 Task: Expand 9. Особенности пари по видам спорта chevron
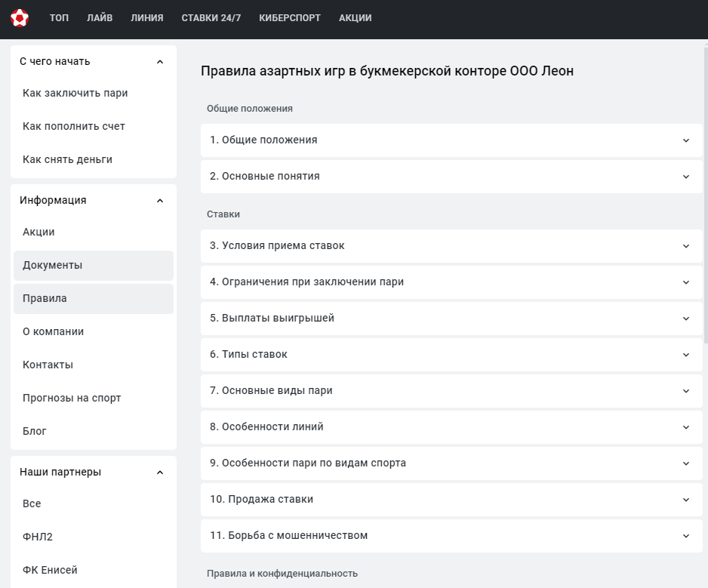tap(686, 463)
